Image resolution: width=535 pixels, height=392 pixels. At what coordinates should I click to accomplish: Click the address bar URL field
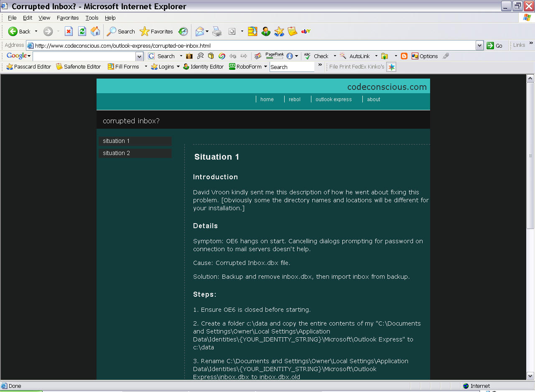click(x=251, y=46)
